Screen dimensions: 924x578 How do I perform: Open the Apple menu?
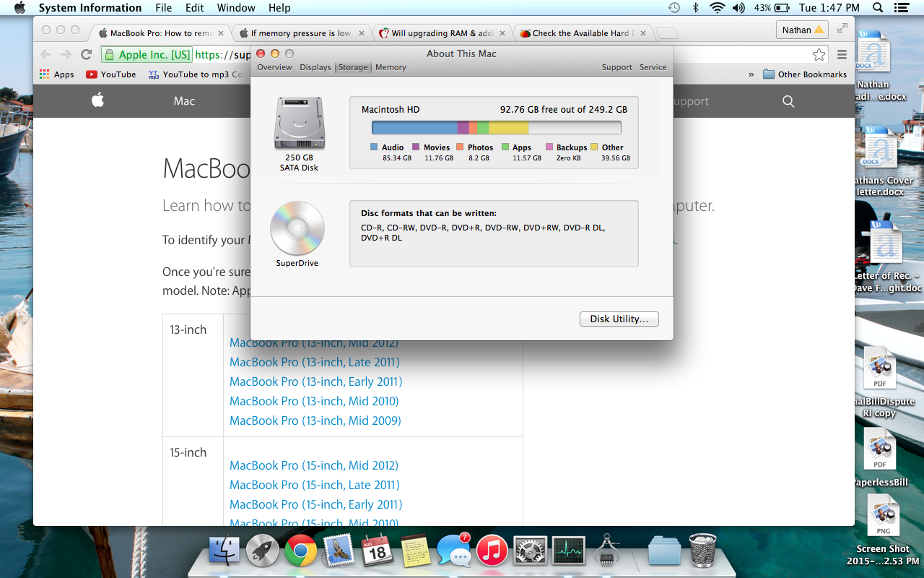pos(19,8)
